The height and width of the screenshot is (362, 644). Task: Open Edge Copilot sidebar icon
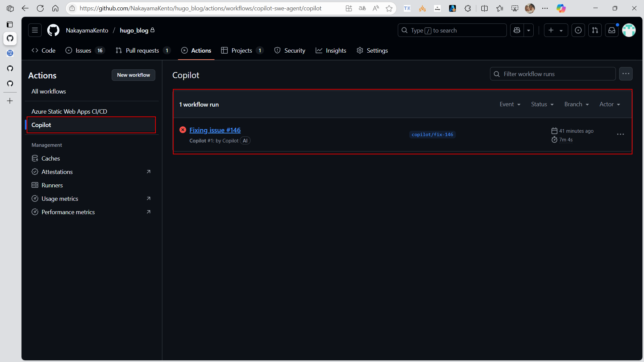(x=561, y=8)
